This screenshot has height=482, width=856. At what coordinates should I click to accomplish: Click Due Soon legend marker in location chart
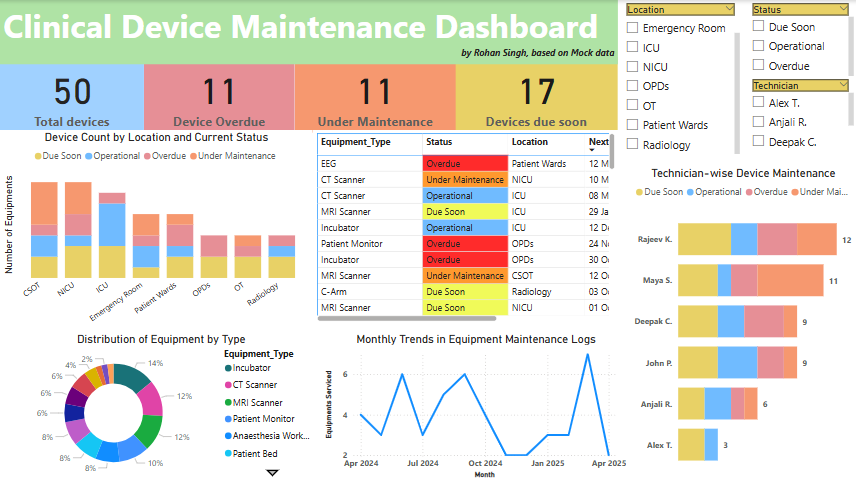point(38,156)
